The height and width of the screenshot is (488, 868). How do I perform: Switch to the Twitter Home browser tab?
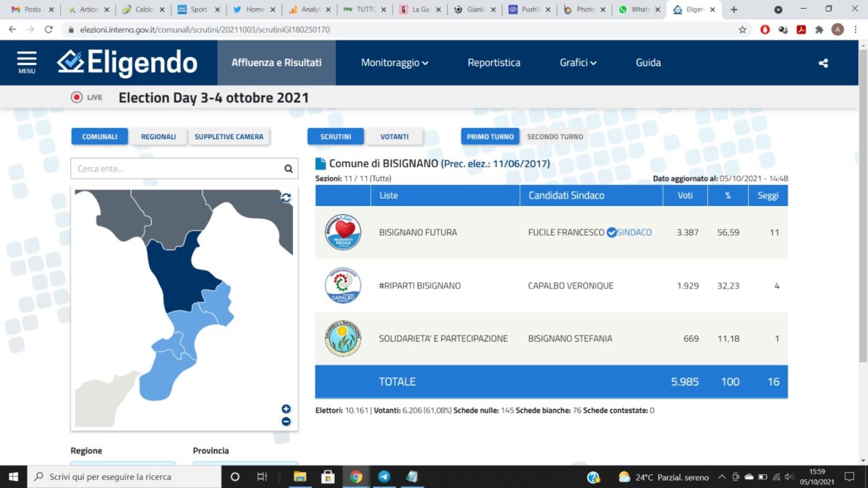(x=252, y=9)
